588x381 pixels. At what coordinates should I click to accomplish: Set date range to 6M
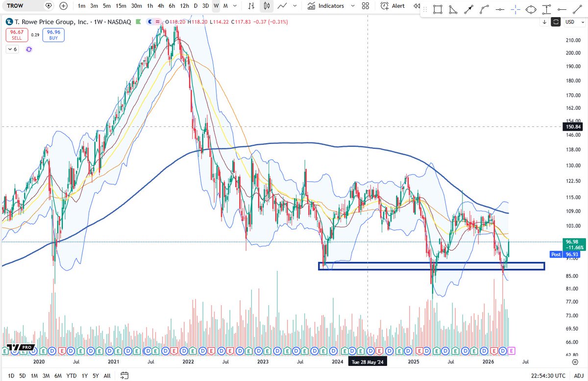(58, 376)
